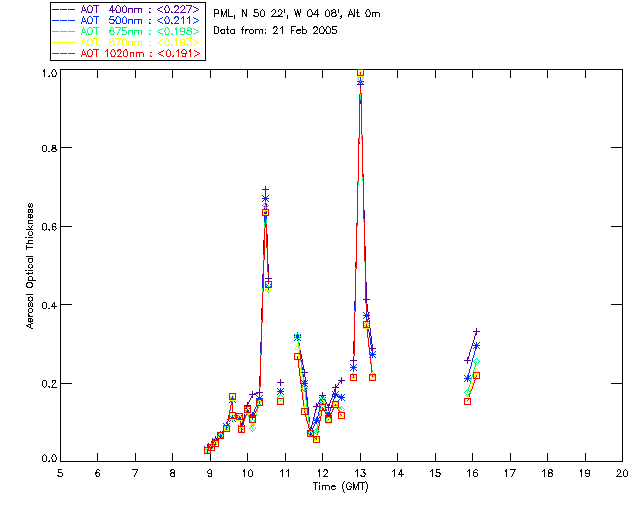
Task: Click the first red square marker near 9 GMT
Action: [207, 450]
